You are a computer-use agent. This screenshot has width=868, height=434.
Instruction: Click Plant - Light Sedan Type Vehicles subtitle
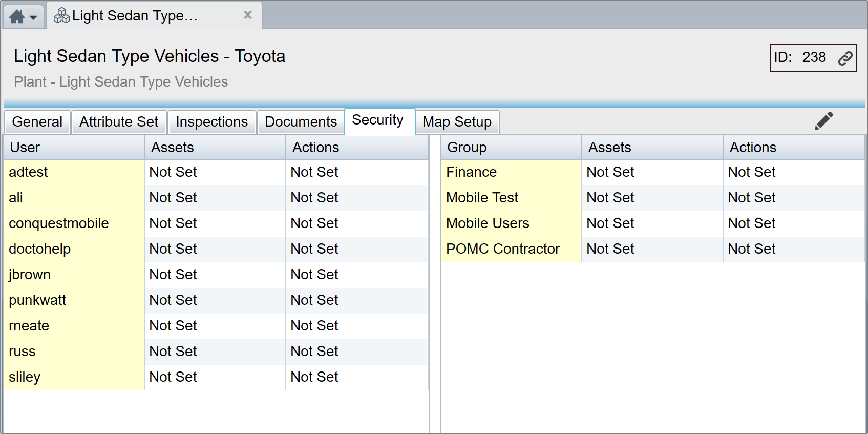pyautogui.click(x=121, y=82)
